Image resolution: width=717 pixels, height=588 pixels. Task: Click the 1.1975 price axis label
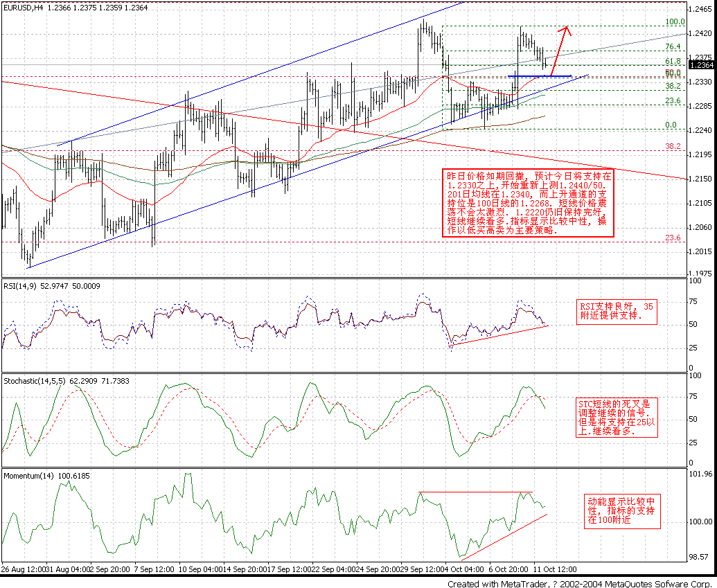(x=700, y=274)
